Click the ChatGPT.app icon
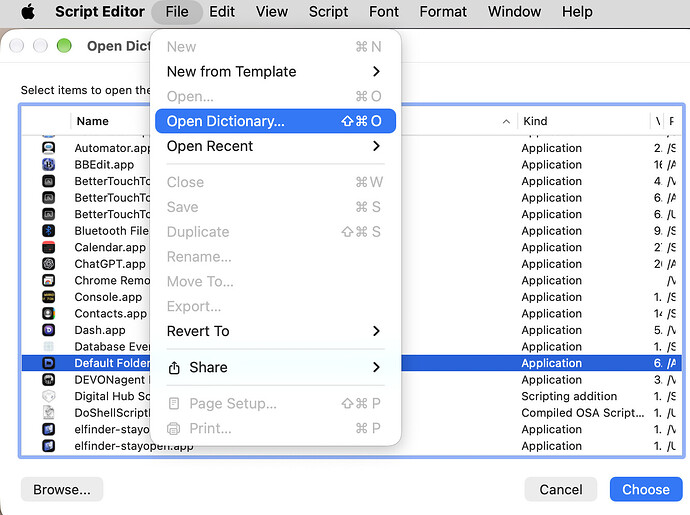 point(48,264)
